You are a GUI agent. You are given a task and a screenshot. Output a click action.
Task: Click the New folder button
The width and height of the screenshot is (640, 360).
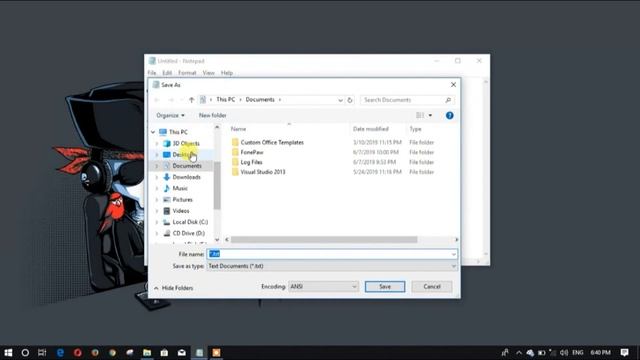coord(213,116)
